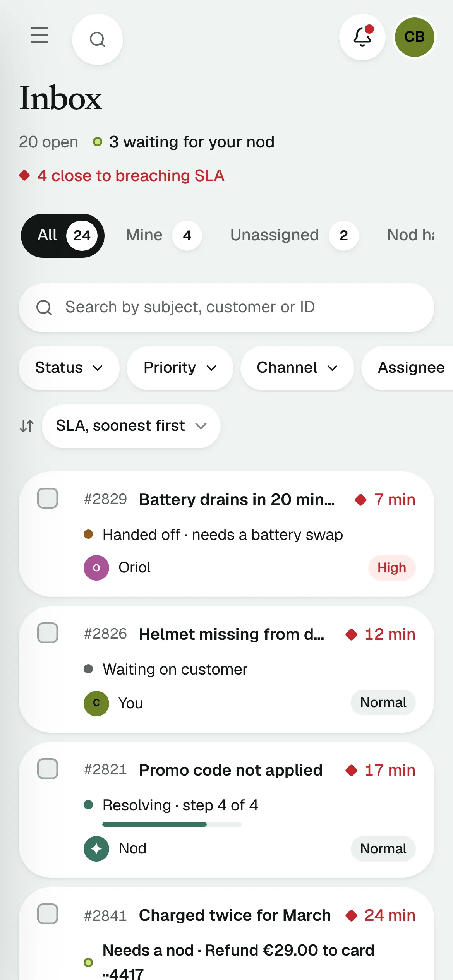This screenshot has width=453, height=980.
Task: Click the Nod assistant avatar on ticket #2821
Action: pos(96,849)
